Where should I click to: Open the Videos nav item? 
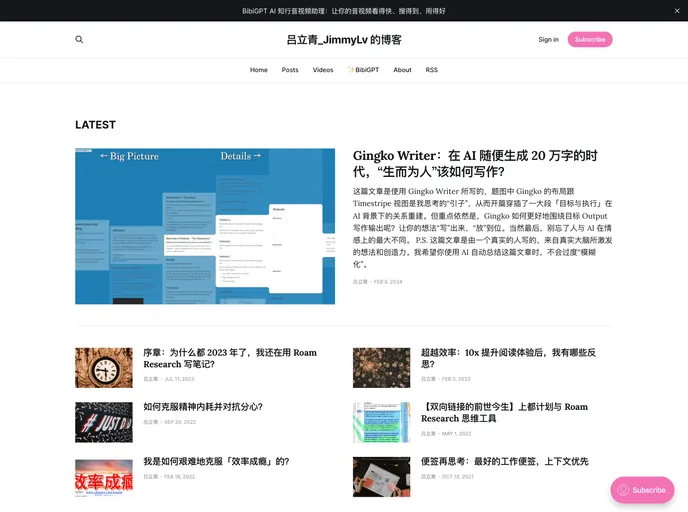click(x=322, y=70)
